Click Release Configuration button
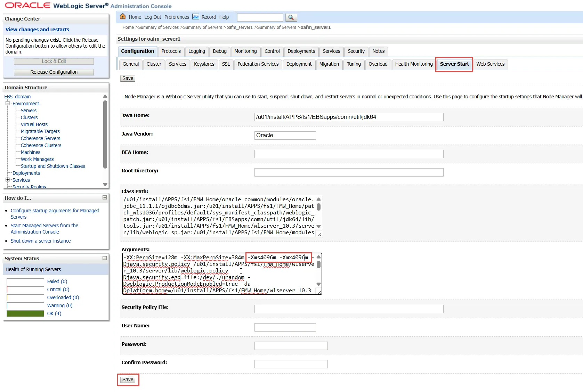Viewport: 583px width, 392px height. coord(54,72)
